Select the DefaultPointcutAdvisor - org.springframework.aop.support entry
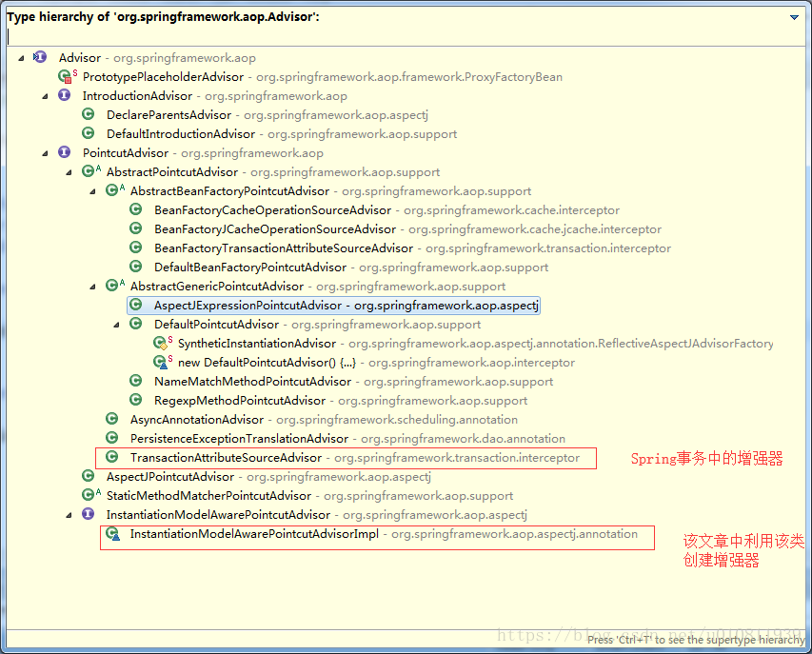Viewport: 812px width, 654px height. point(317,325)
